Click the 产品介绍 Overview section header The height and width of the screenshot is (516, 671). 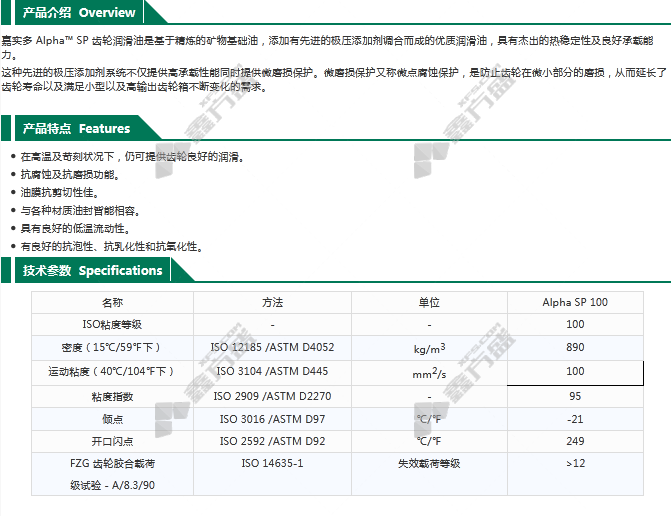click(78, 13)
